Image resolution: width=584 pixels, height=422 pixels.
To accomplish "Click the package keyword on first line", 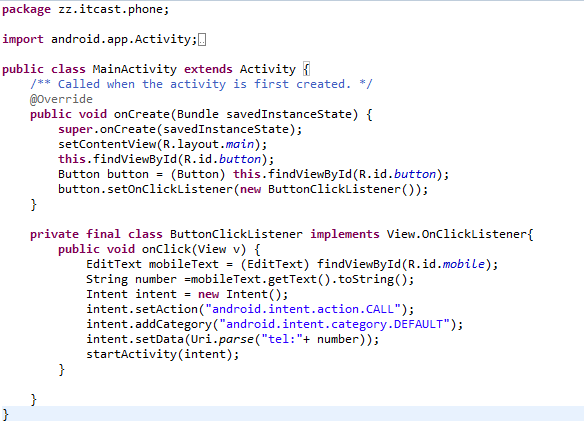I will [26, 10].
